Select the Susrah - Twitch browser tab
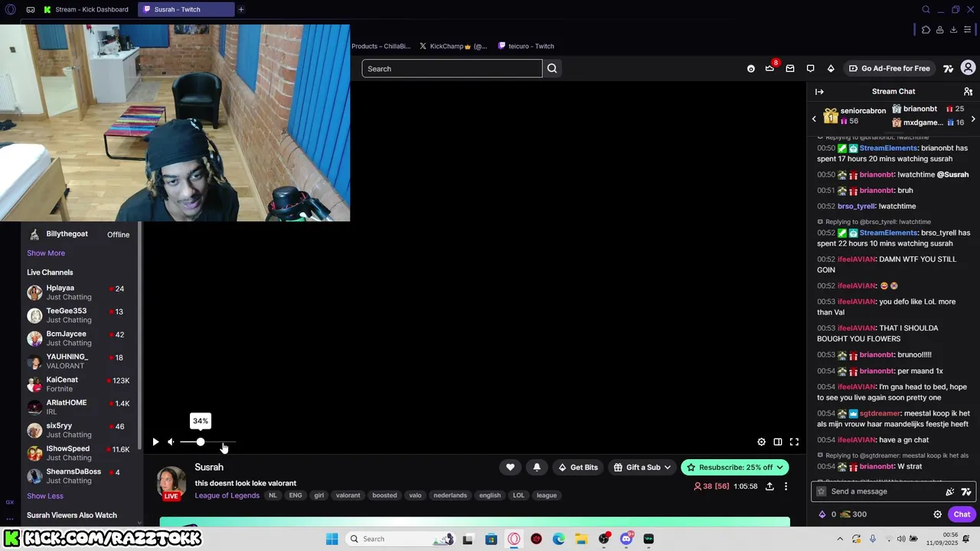Screen dimensions: 980x551 pyautogui.click(x=186, y=9)
